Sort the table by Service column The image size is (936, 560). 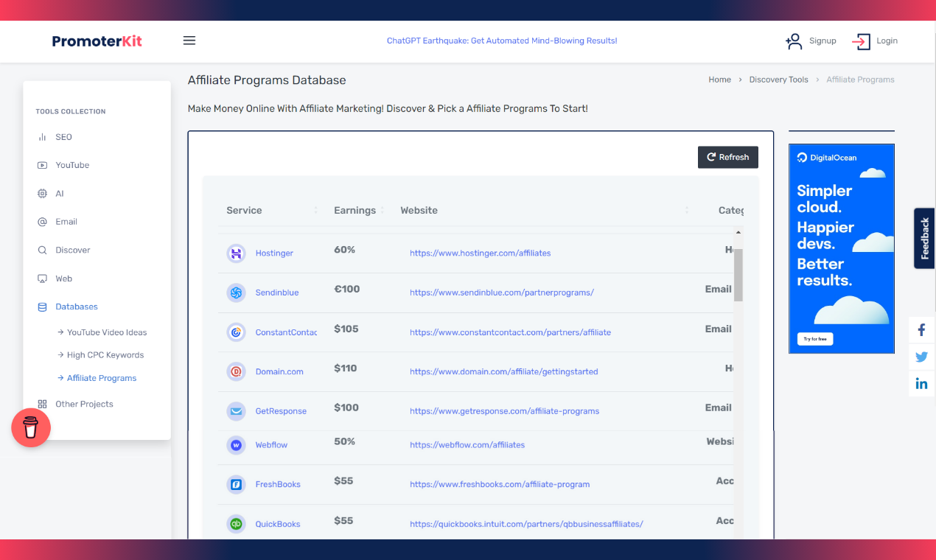pos(272,210)
